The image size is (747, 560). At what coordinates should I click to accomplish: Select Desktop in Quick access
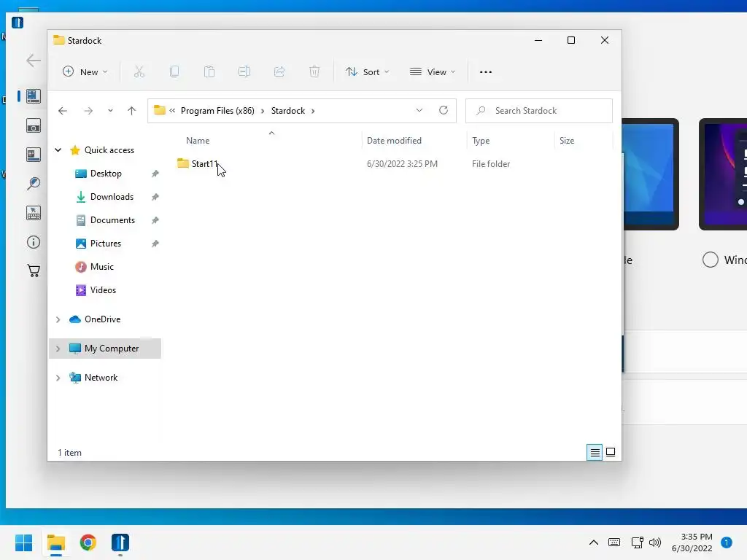point(106,174)
